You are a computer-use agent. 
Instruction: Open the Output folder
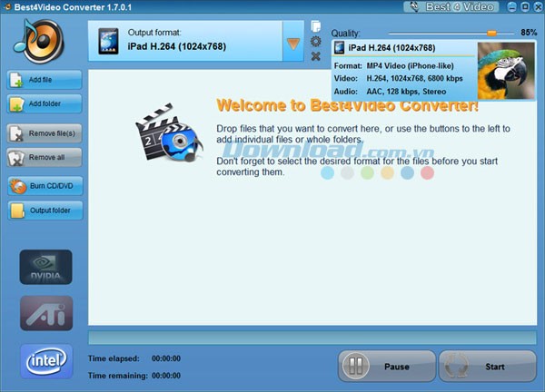45,210
